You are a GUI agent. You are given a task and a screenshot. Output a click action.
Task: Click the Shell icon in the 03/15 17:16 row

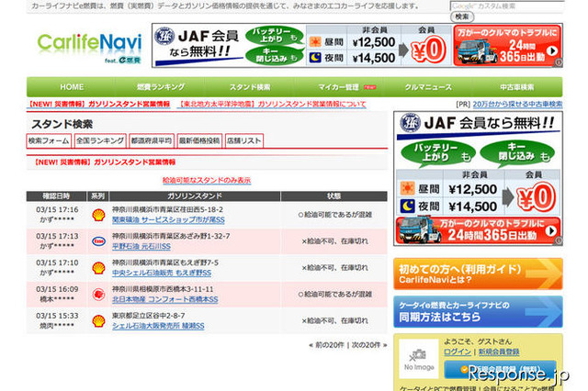(x=98, y=215)
